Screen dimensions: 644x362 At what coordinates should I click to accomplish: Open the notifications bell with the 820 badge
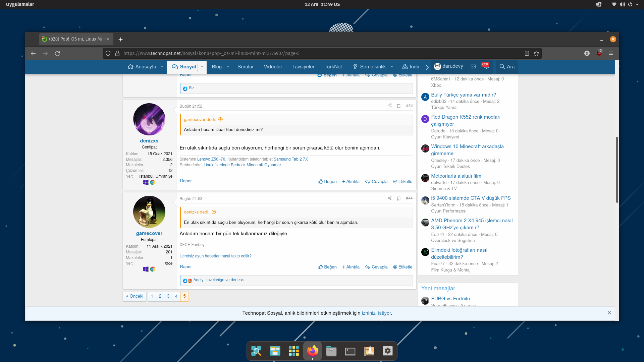(x=486, y=67)
